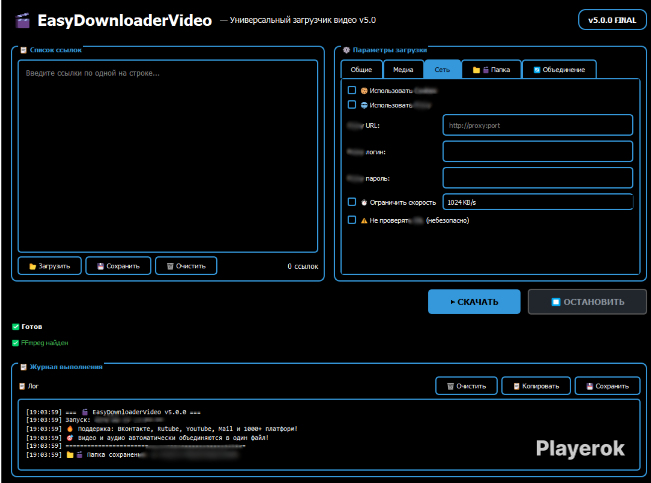Click the Журнал выполнения header icon

(x=24, y=367)
